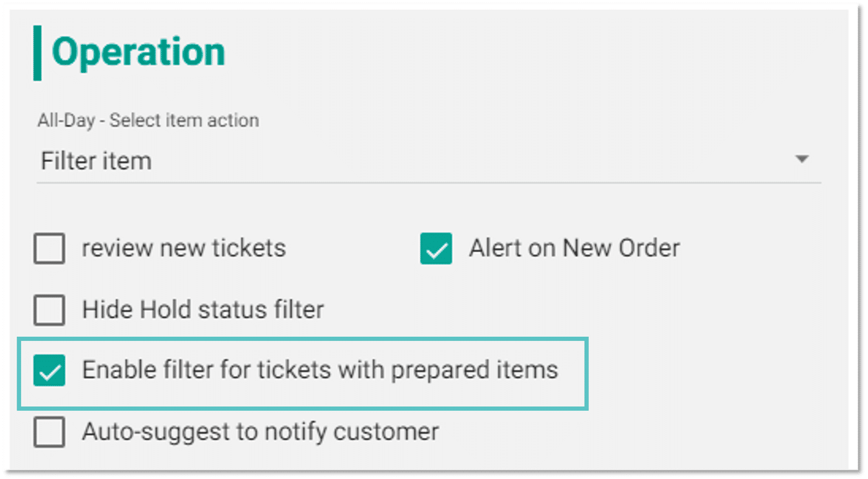
Task: Click the Operation section heading
Action: point(138,52)
